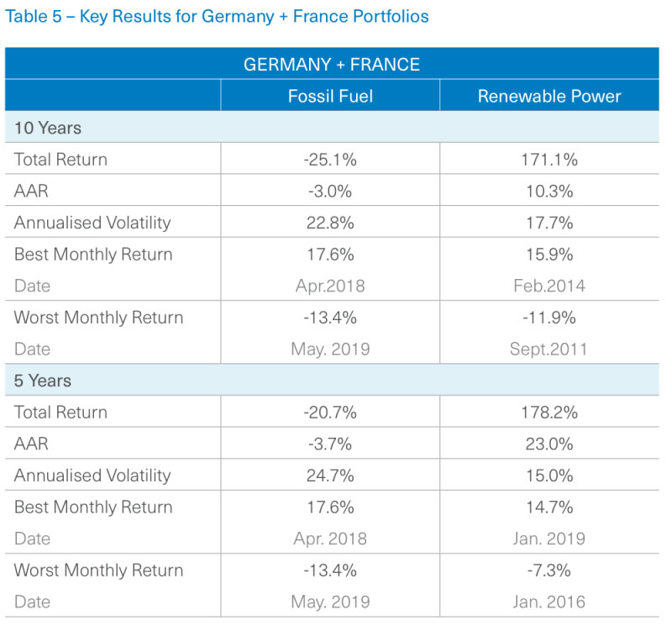Select the 23.0% AAR cell
The height and width of the screenshot is (636, 672).
click(549, 444)
